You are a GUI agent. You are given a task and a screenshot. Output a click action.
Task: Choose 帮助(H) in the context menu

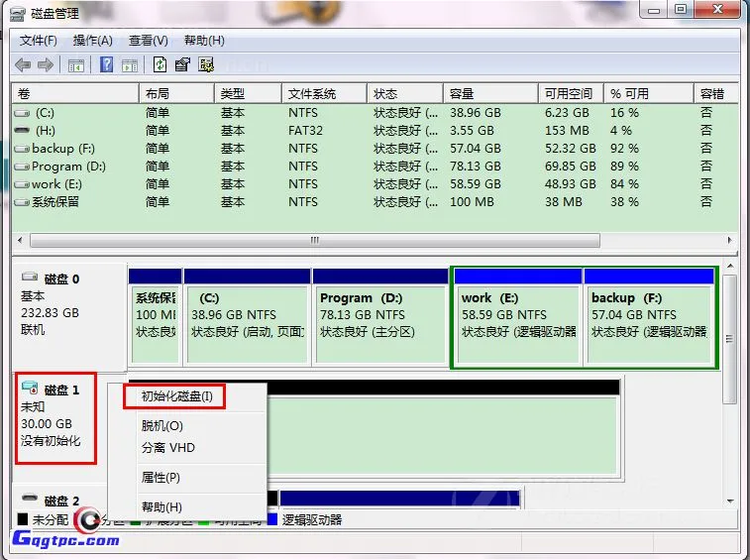(x=161, y=506)
